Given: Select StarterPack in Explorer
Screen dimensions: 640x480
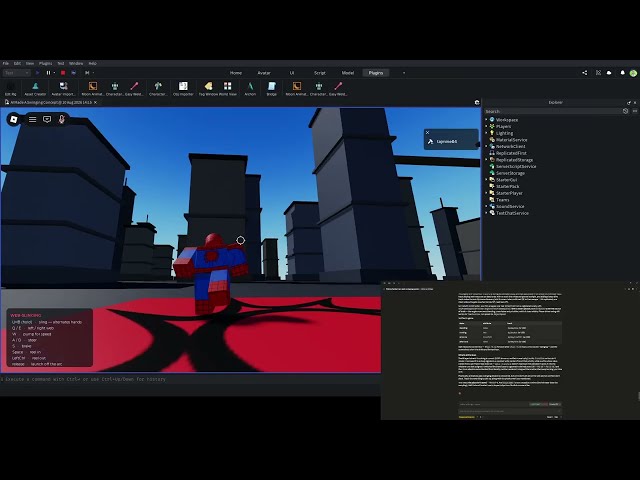Looking at the screenshot, I should [507, 187].
